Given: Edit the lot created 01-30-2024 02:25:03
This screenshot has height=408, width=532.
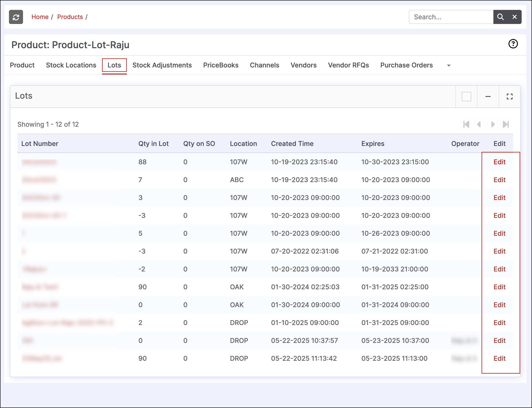Looking at the screenshot, I should 500,287.
